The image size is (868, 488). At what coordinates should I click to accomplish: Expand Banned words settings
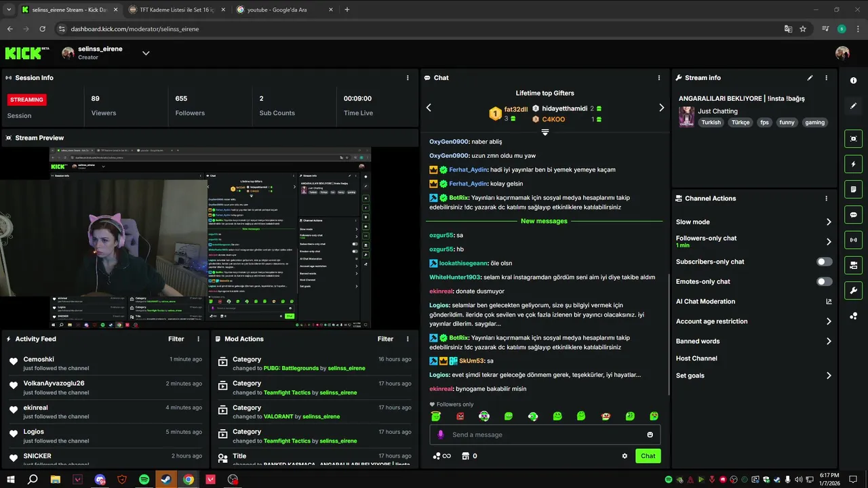tap(829, 341)
